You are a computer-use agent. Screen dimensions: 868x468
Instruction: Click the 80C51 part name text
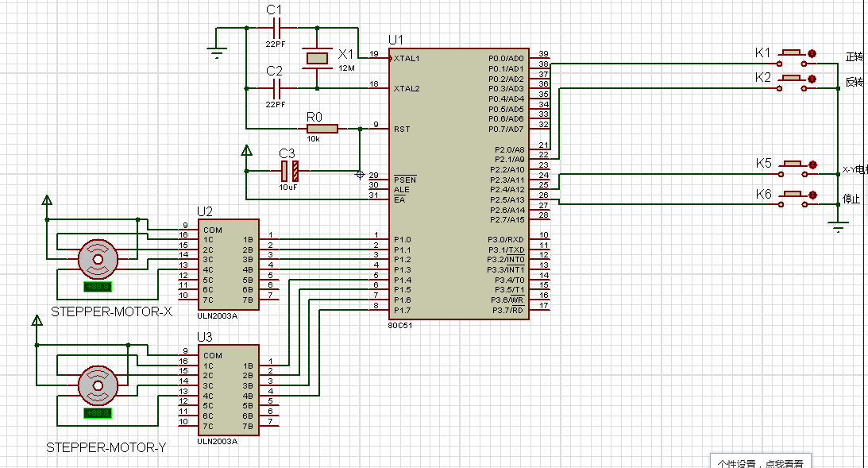tap(400, 326)
